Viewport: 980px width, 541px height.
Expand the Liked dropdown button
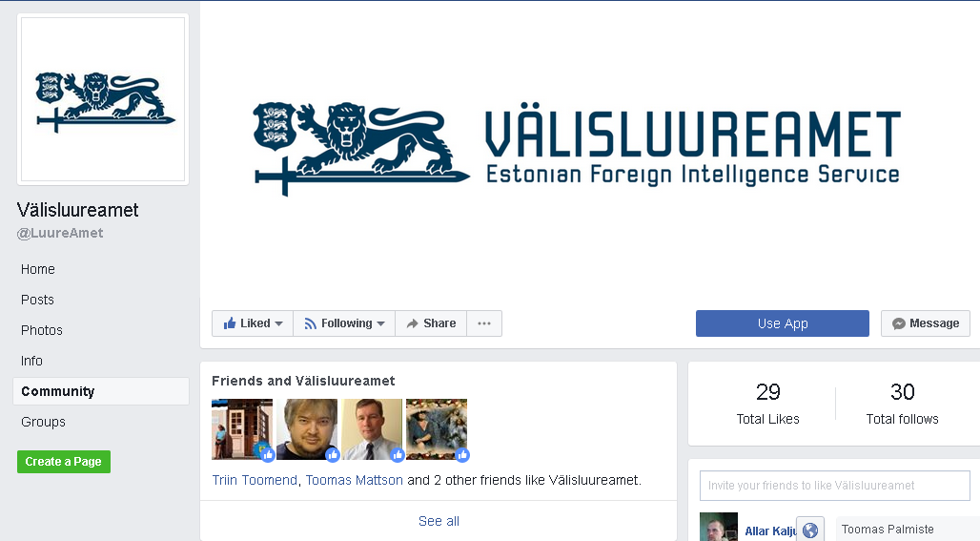[253, 323]
